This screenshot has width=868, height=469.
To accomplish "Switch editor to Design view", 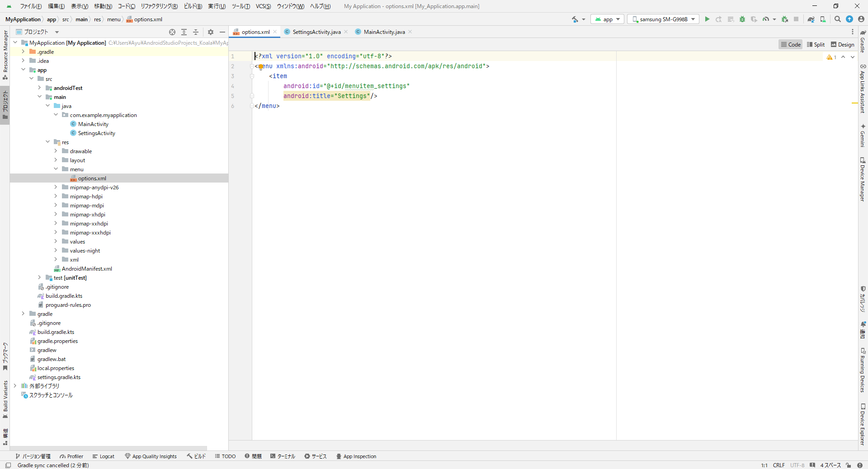I will [x=842, y=45].
